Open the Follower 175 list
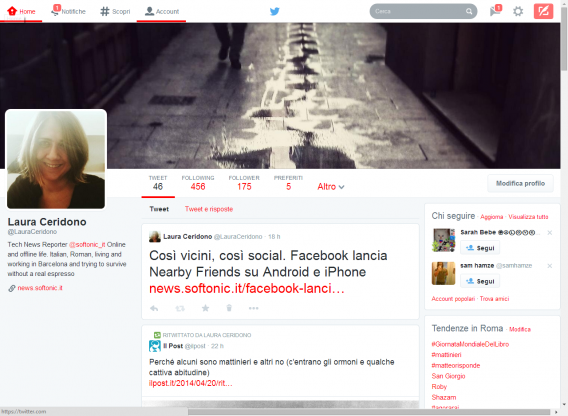Image resolution: width=568 pixels, height=416 pixels. click(x=244, y=183)
